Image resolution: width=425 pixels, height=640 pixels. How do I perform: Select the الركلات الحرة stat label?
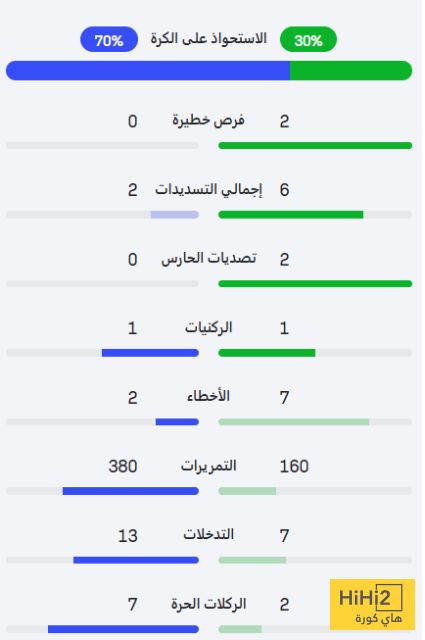209,604
